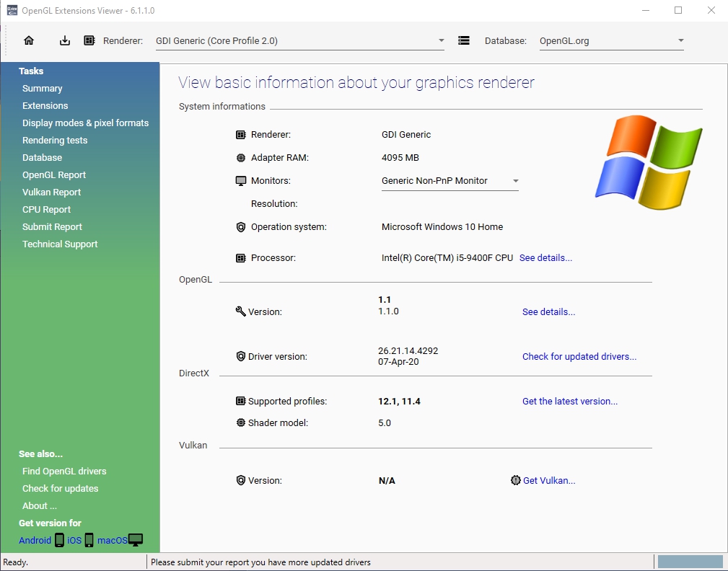Click the Get Vulkan link
728x571 pixels.
pyautogui.click(x=549, y=481)
